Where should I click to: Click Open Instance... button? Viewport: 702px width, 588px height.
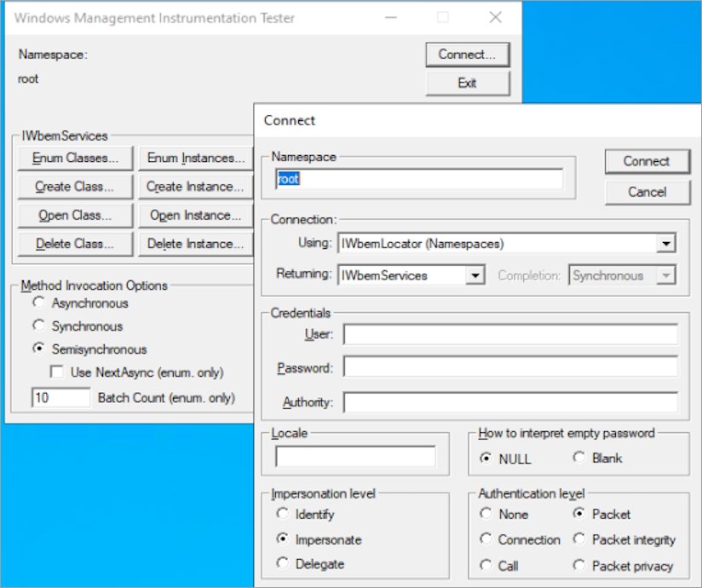(196, 216)
